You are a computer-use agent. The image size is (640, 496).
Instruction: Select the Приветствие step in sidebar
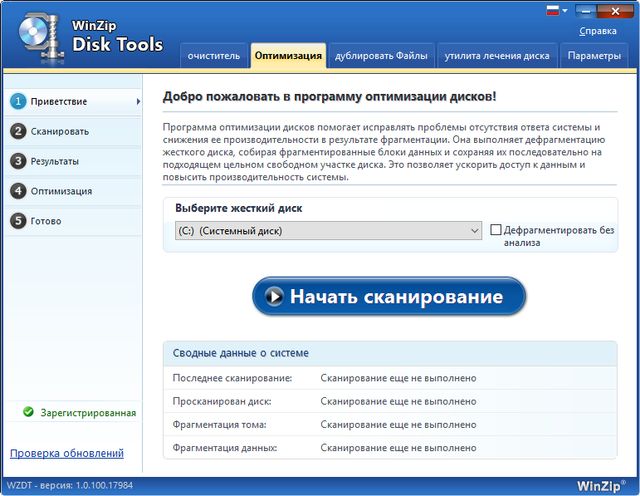(73, 101)
